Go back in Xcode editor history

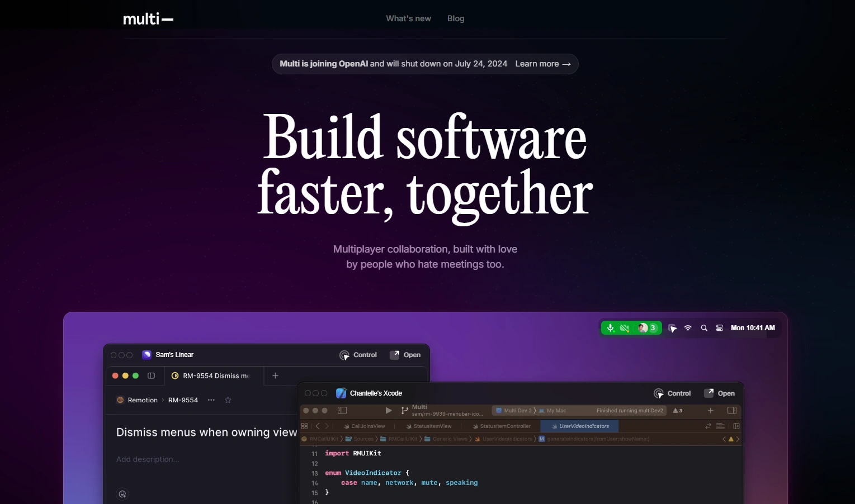point(318,426)
